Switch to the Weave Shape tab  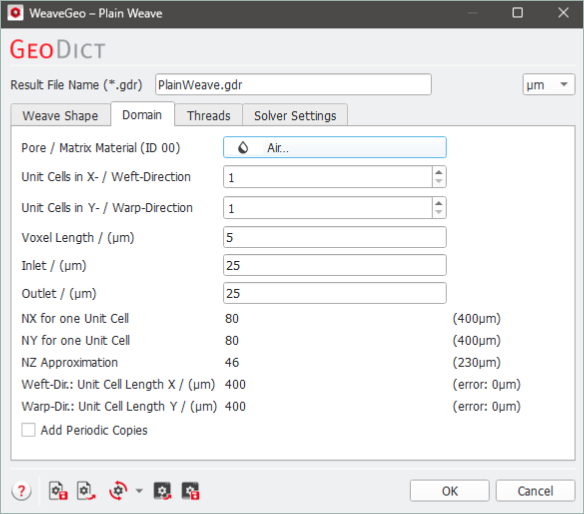click(x=60, y=115)
